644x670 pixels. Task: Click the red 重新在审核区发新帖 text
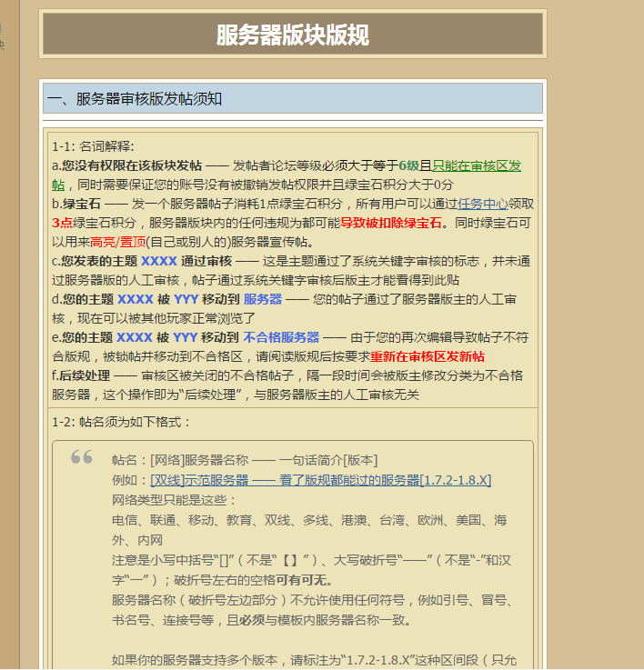427,355
